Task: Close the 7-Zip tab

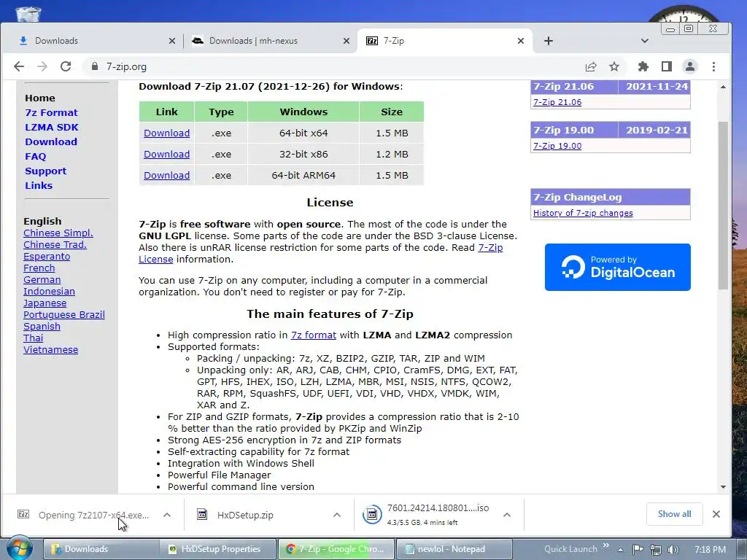Action: 521,41
